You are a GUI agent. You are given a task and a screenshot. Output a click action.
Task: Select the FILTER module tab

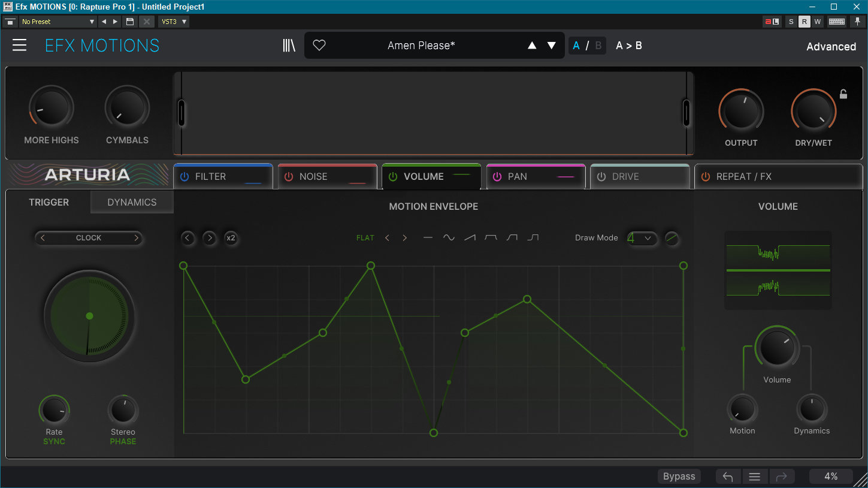[x=223, y=177]
